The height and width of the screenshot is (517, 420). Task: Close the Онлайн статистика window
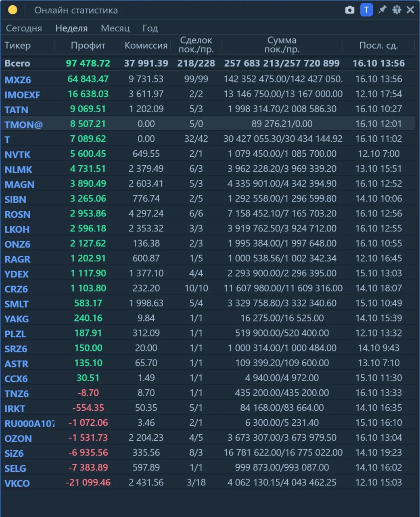coord(410,10)
